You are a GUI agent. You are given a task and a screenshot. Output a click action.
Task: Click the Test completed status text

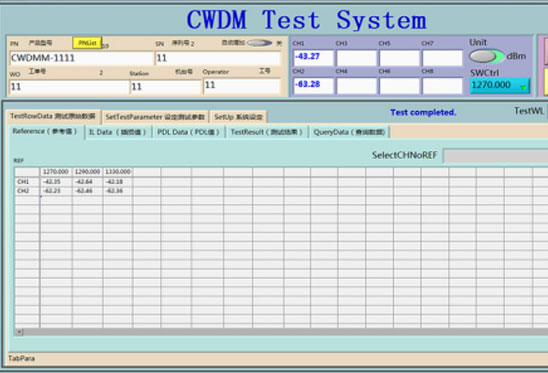coord(423,113)
